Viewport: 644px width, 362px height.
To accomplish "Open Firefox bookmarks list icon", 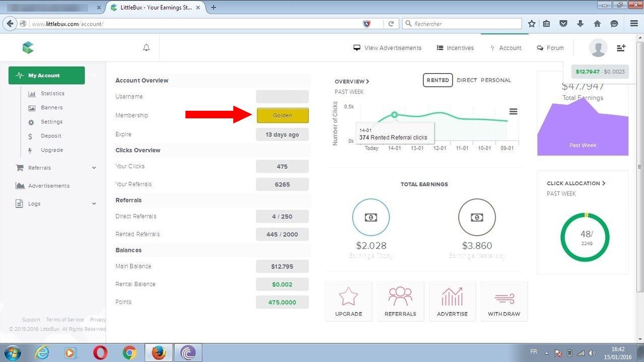I will coord(547,24).
